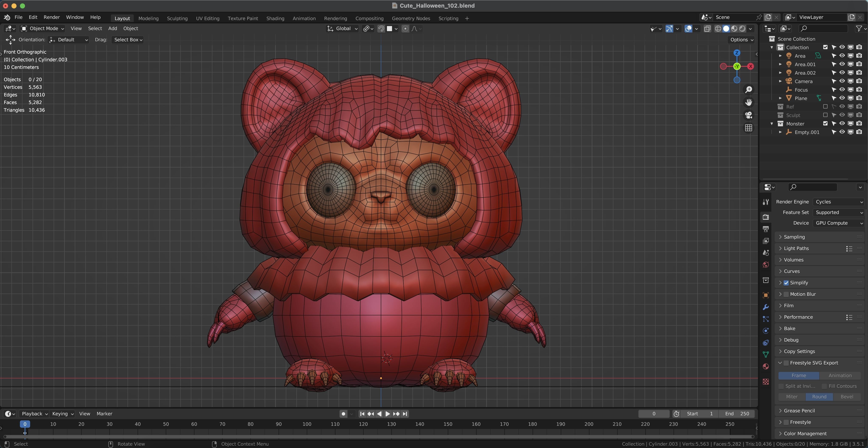Toggle the camera view icon
This screenshot has height=448, width=868.
(x=748, y=115)
